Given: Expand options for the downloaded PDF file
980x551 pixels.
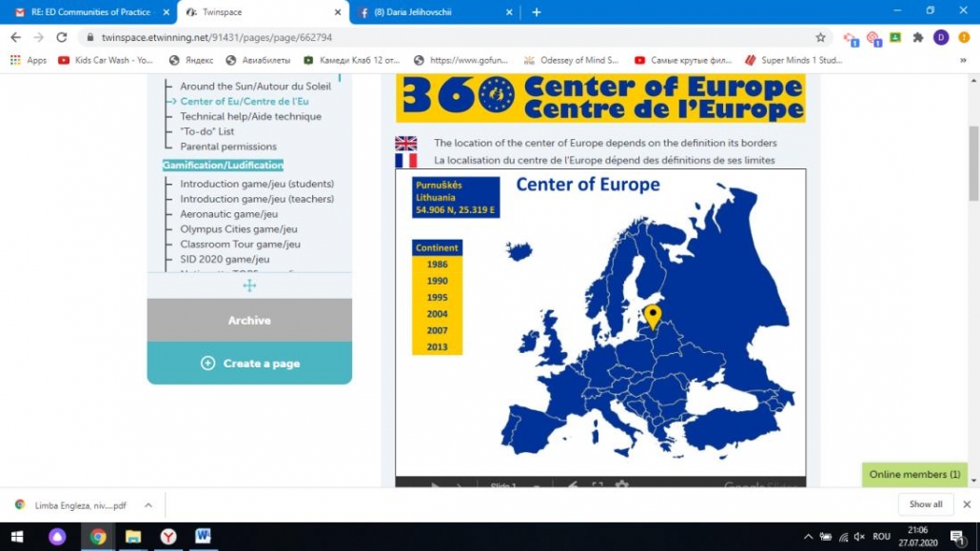Looking at the screenshot, I should point(147,504).
